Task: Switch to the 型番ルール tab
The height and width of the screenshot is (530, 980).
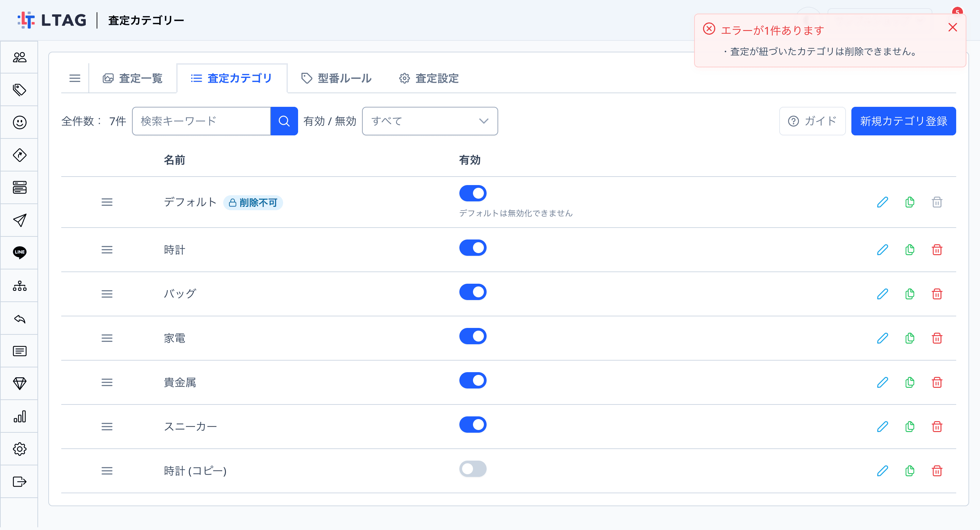Action: coord(336,78)
